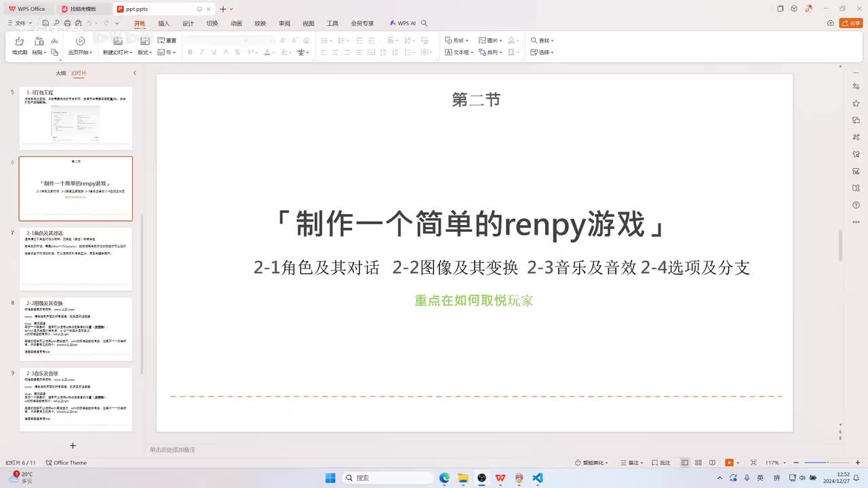
Task: Click the orange 分享 Share button
Action: [851, 23]
